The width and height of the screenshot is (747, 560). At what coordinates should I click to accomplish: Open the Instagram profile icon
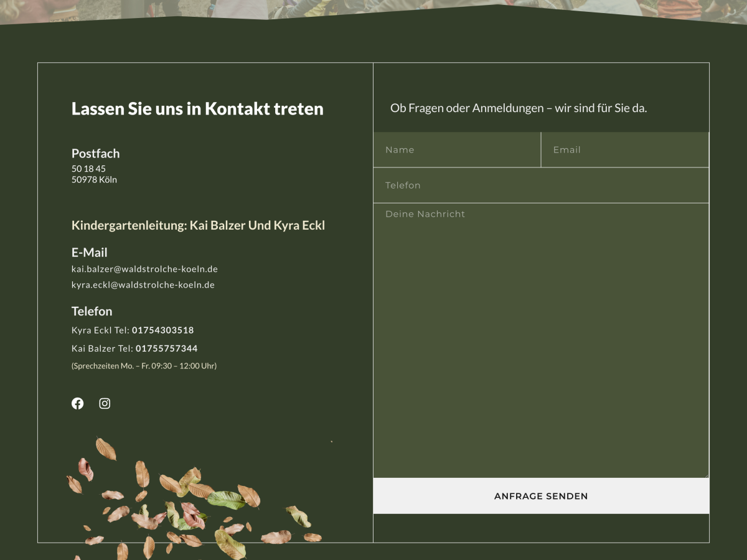tap(105, 403)
